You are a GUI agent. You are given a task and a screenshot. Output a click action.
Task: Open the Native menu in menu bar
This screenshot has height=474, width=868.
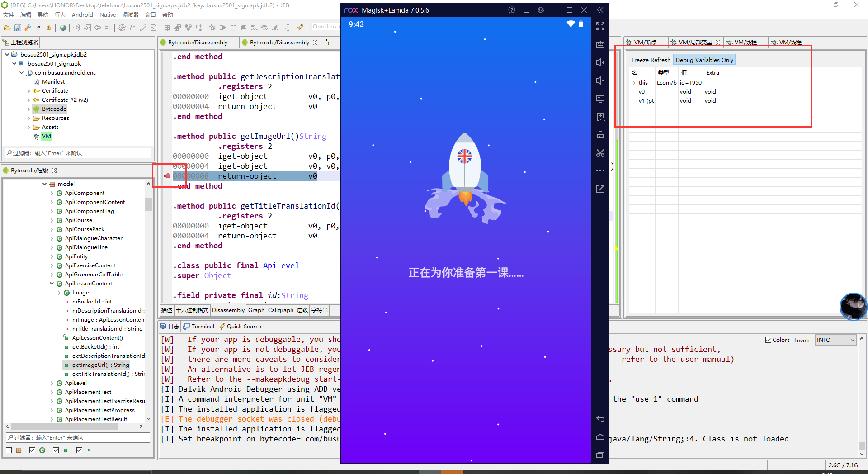pyautogui.click(x=108, y=15)
